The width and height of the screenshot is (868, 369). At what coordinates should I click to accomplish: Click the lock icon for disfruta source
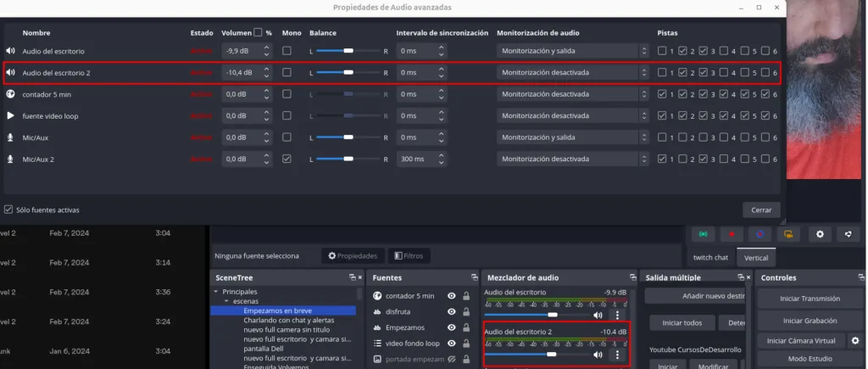(466, 311)
